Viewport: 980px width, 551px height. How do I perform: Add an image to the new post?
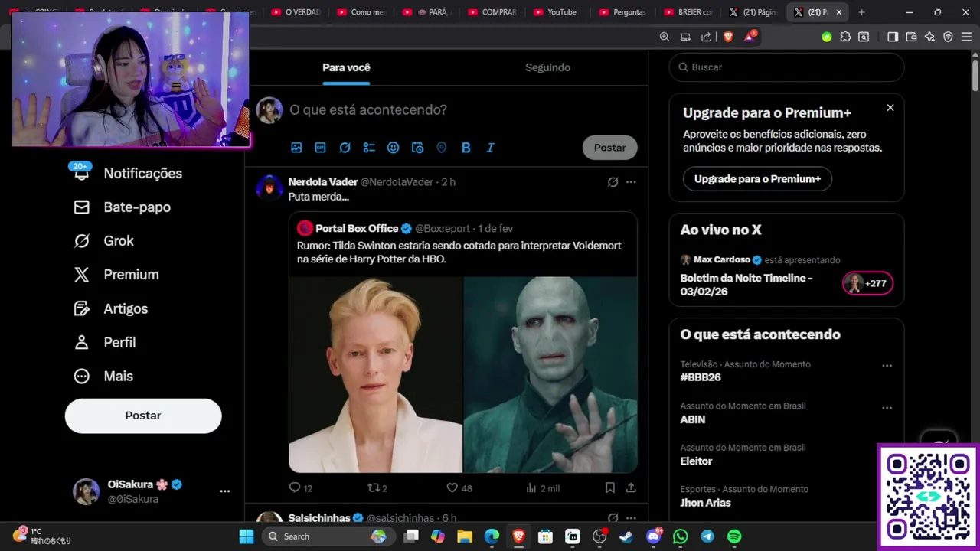pyautogui.click(x=296, y=148)
